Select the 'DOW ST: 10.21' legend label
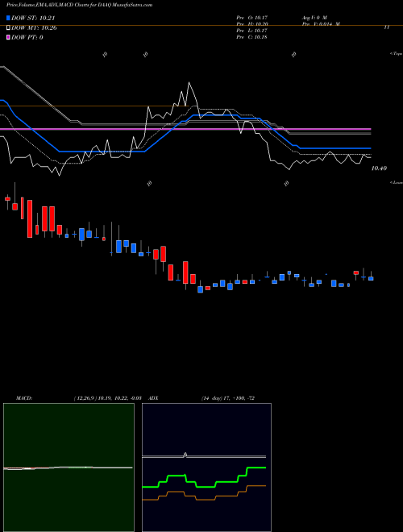The width and height of the screenshot is (403, 532). coord(33,18)
